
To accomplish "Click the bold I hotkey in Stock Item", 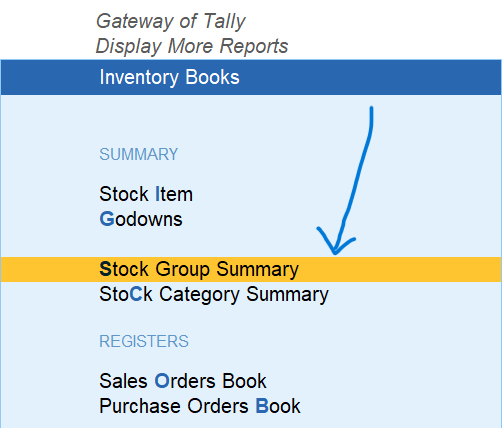I will [157, 194].
